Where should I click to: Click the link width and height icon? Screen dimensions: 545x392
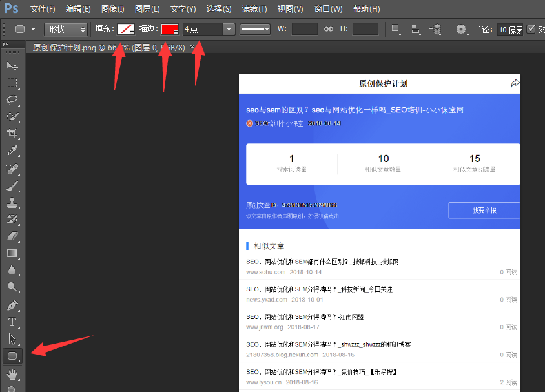(x=329, y=29)
